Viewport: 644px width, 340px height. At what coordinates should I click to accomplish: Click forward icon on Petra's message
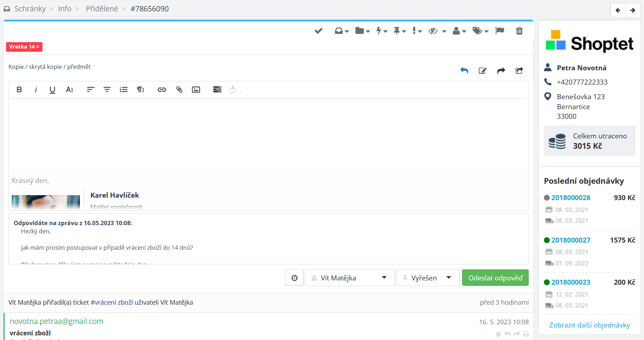click(517, 334)
